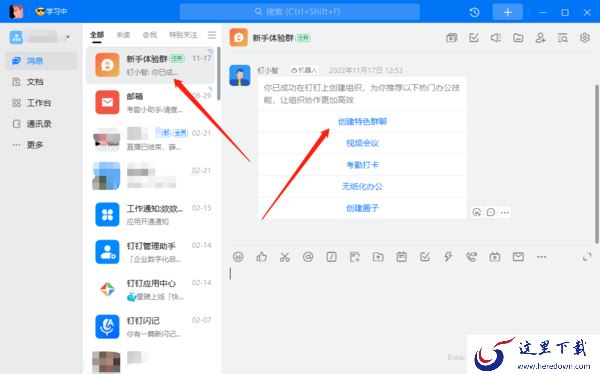Image resolution: width=600 pixels, height=374 pixels.
Task: Open the group video/live icon in chat header
Action: coord(452,38)
